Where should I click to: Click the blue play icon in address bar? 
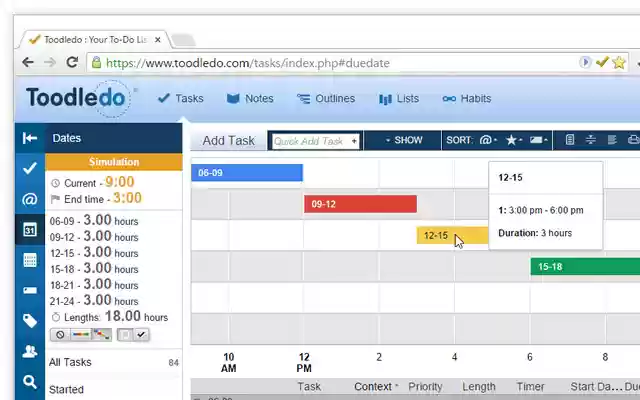pyautogui.click(x=585, y=62)
